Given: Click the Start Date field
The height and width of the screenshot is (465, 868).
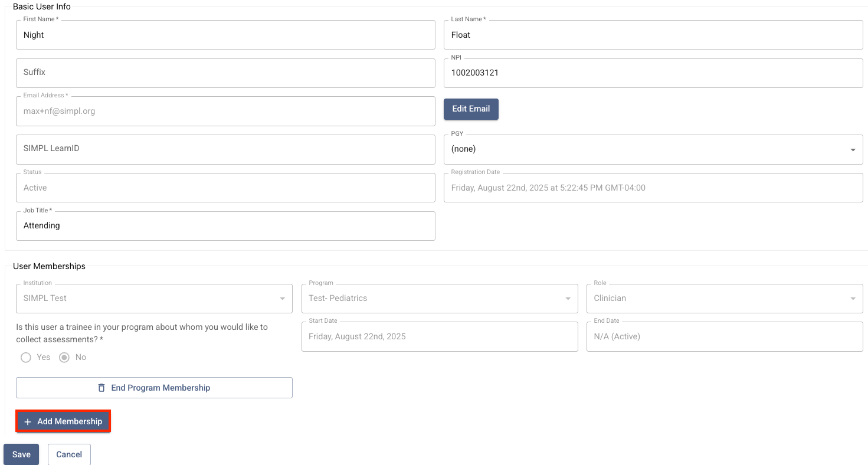Looking at the screenshot, I should 440,336.
